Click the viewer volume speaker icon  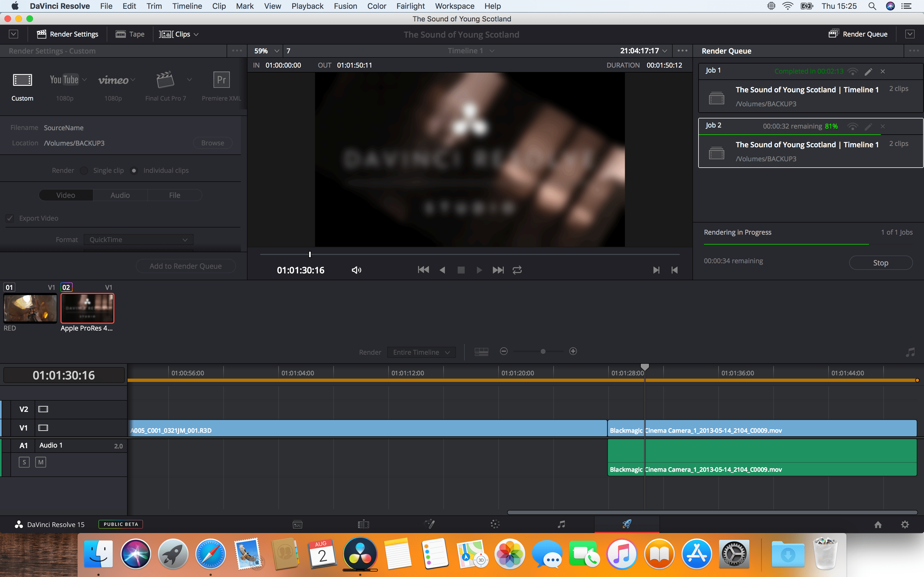[x=356, y=270]
